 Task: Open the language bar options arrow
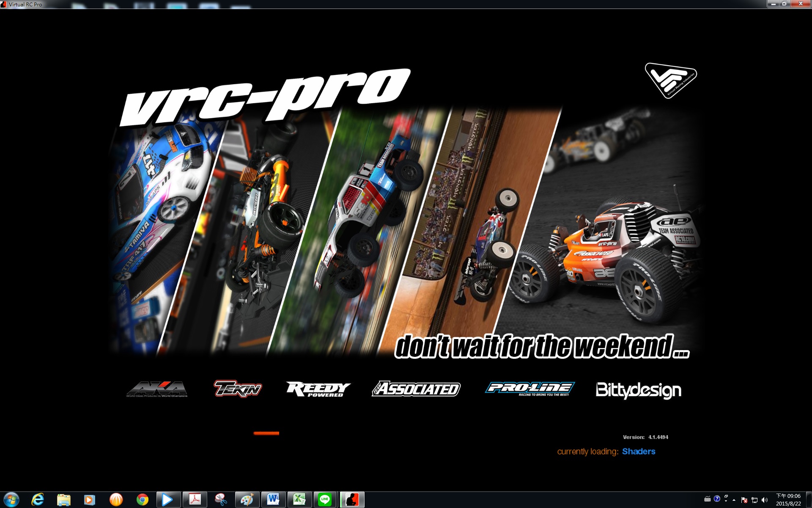(x=726, y=502)
